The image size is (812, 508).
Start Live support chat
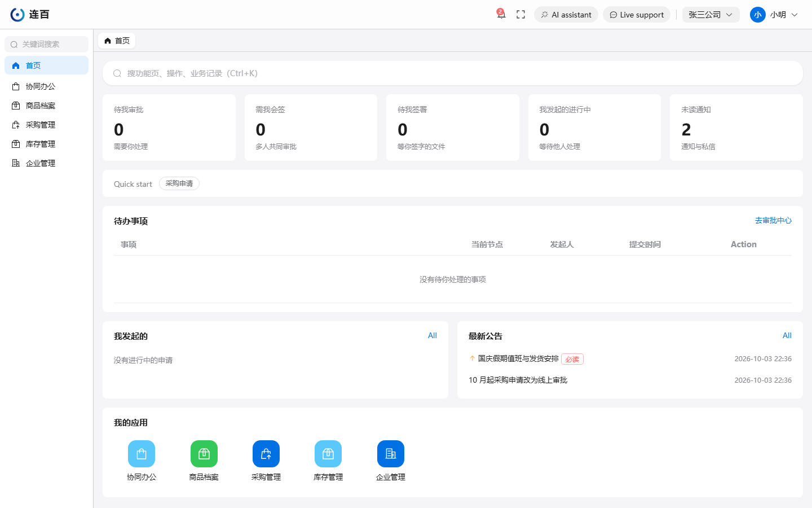point(637,15)
